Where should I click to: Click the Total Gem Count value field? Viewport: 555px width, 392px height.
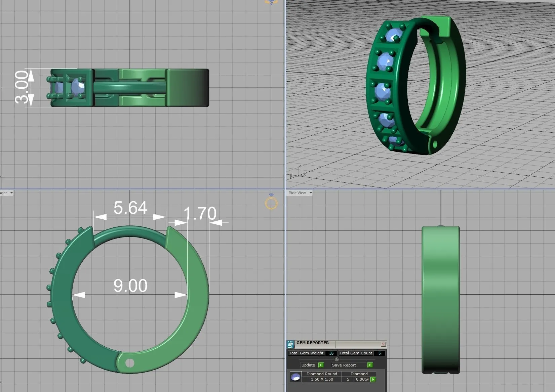[380, 353]
